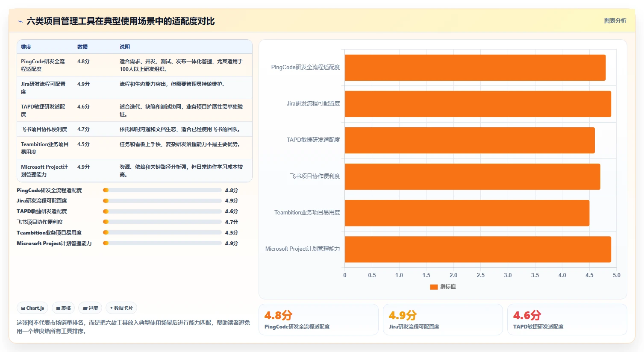This screenshot has height=352, width=644.
Task: Click the x-axis tick label 5.0
Action: coord(617,275)
